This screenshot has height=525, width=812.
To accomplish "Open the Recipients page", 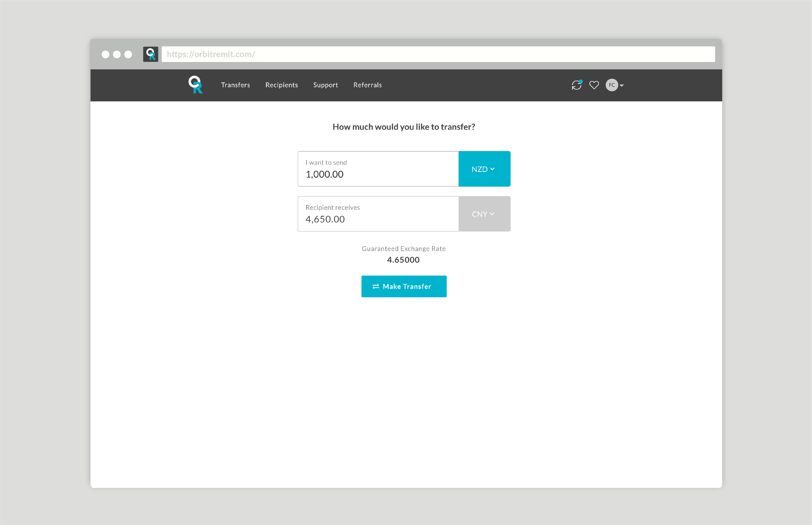I will 281,85.
